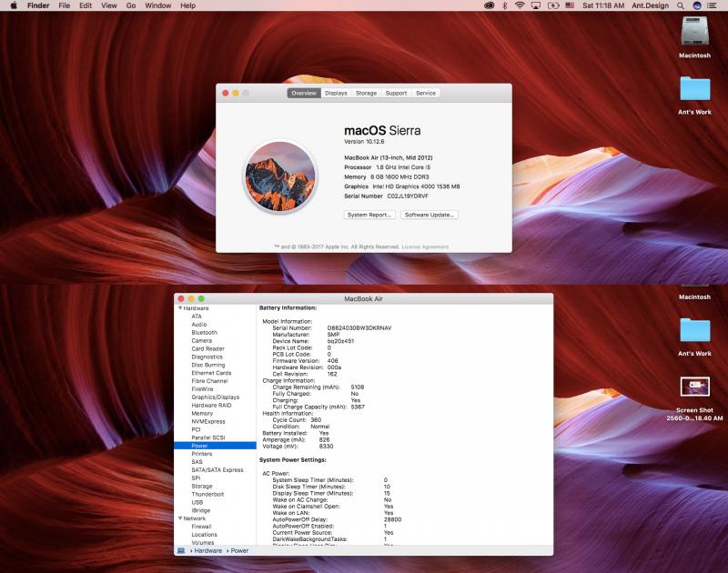Click the computer icon in the path bar
728x573 pixels.
pyautogui.click(x=181, y=551)
